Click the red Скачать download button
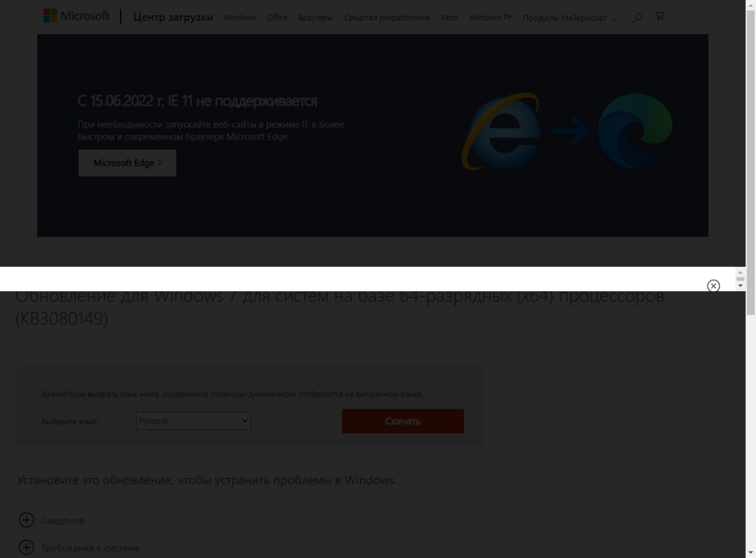Viewport: 756px width, 558px height. (x=403, y=421)
